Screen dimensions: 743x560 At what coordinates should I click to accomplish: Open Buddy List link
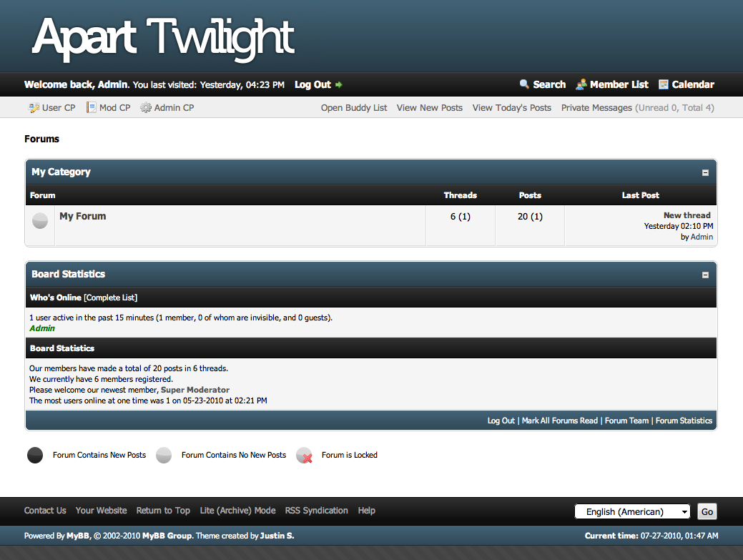click(354, 107)
